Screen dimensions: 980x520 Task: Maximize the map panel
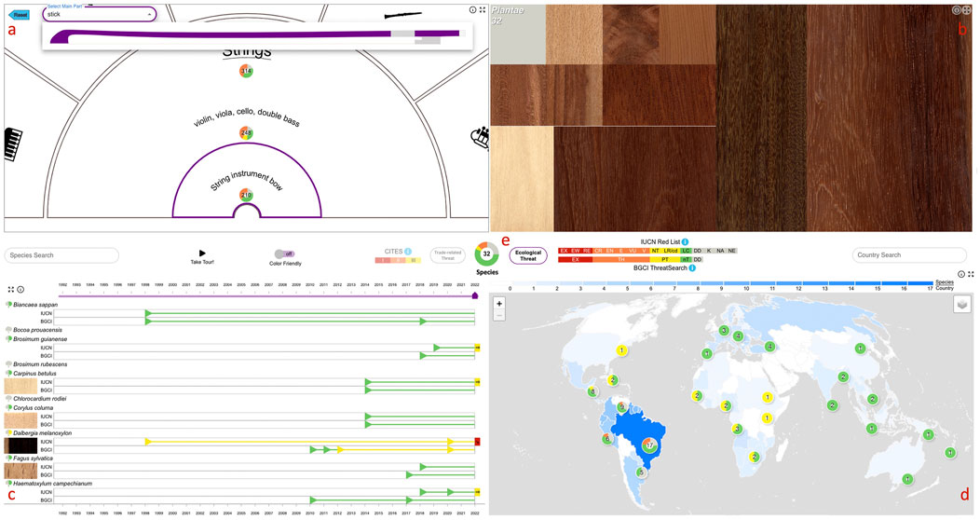point(971,274)
